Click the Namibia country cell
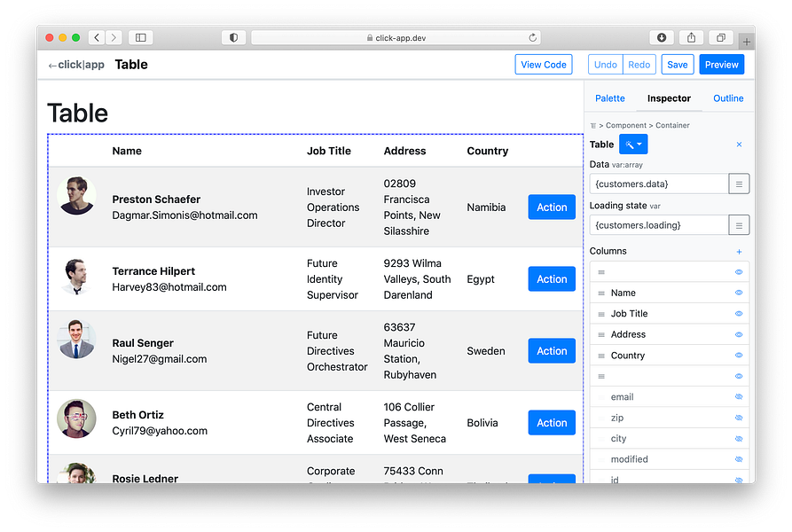 pos(486,207)
